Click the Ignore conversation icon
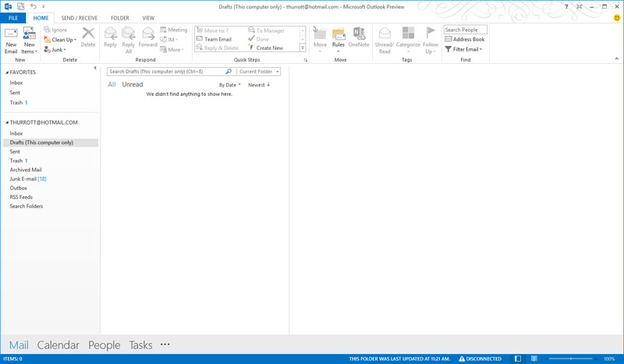The image size is (624, 364). [x=47, y=30]
